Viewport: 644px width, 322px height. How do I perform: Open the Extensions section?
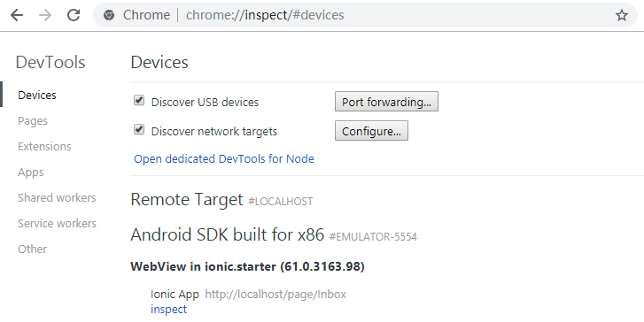44,147
